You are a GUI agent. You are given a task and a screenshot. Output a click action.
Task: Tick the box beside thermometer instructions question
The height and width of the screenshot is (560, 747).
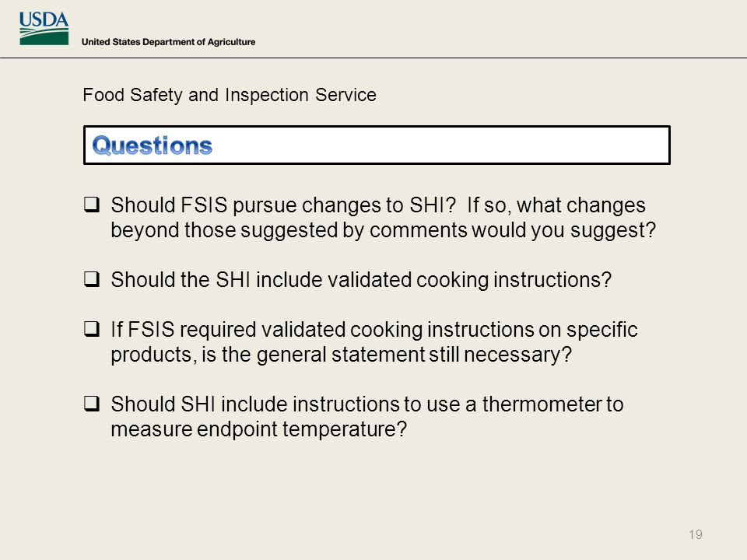pos(92,404)
